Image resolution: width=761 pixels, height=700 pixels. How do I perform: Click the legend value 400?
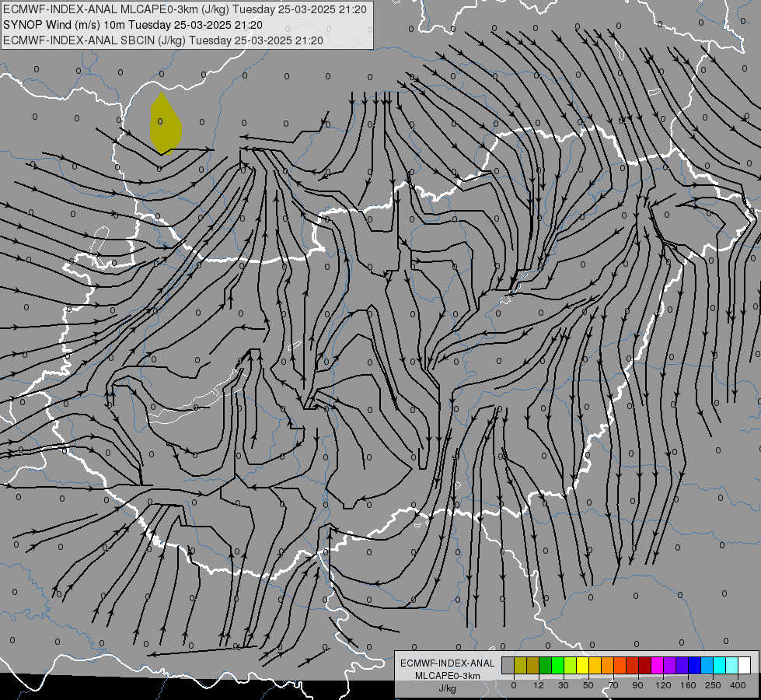point(738,685)
